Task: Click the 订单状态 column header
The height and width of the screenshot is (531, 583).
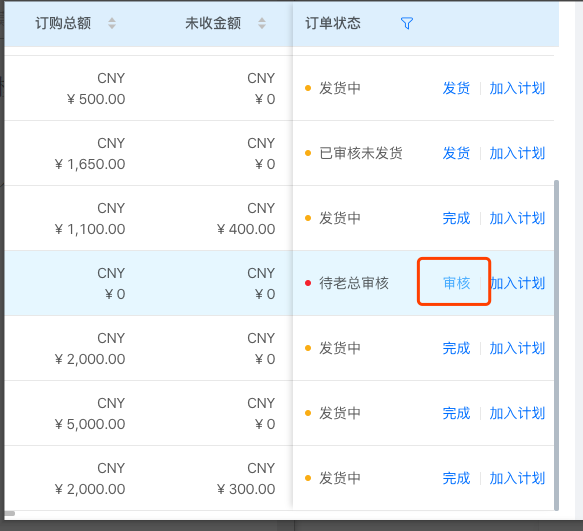Action: (333, 23)
